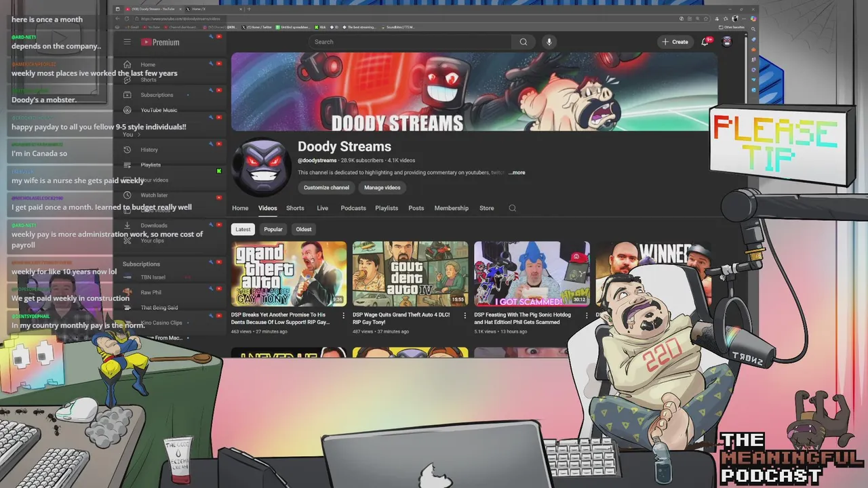Open Kino Casino Clips subscription
The image size is (868, 488).
click(161, 323)
